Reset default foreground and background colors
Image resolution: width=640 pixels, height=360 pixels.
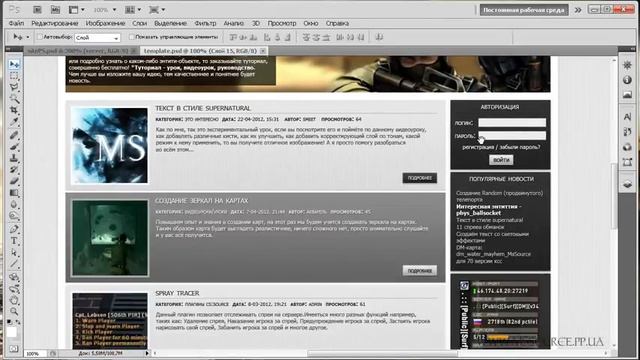pos(10,322)
